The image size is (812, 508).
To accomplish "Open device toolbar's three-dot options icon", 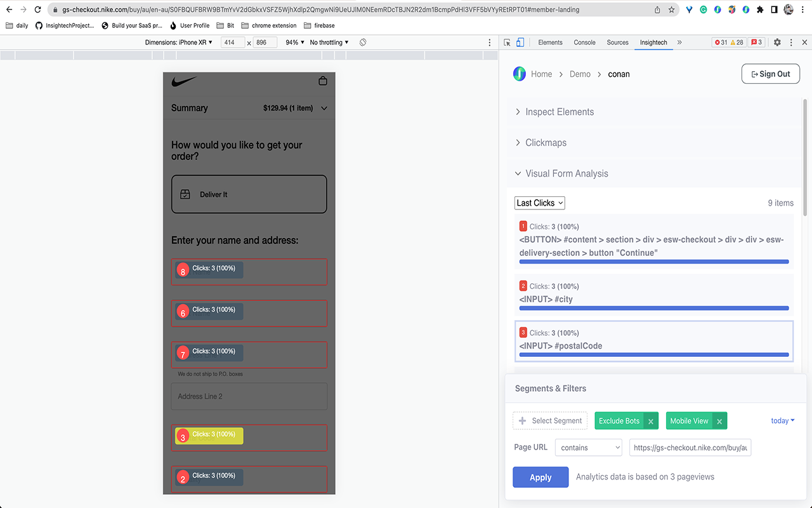I will (x=489, y=42).
